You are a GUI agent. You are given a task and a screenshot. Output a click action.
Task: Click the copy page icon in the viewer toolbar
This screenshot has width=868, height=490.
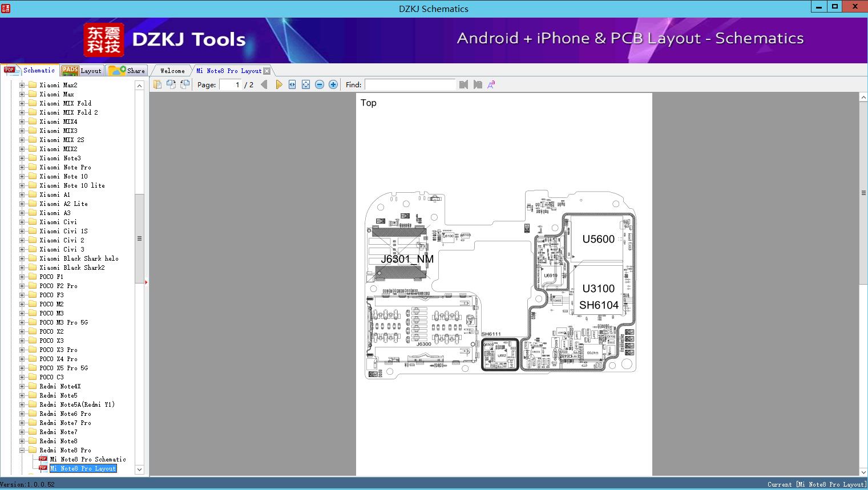158,84
